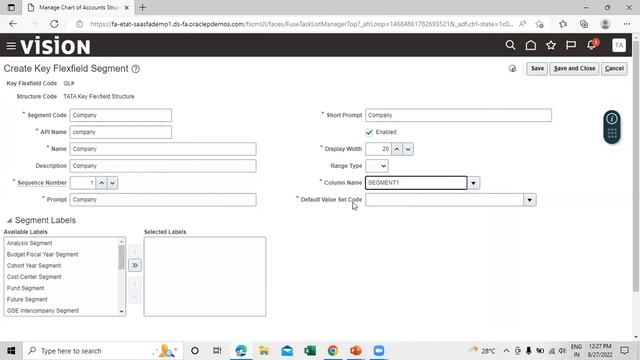The width and height of the screenshot is (640, 360).
Task: Open the floating info guide widget
Action: pyautogui.click(x=612, y=127)
